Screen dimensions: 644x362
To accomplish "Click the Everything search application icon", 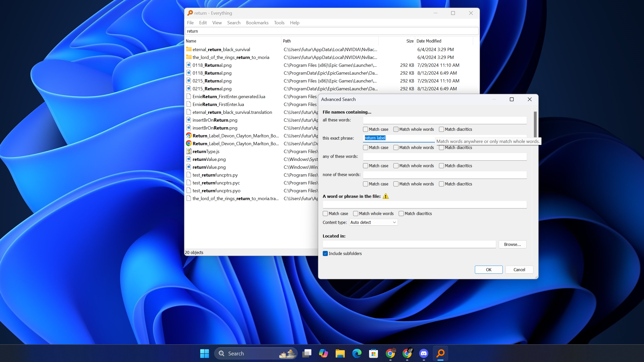I will [440, 353].
